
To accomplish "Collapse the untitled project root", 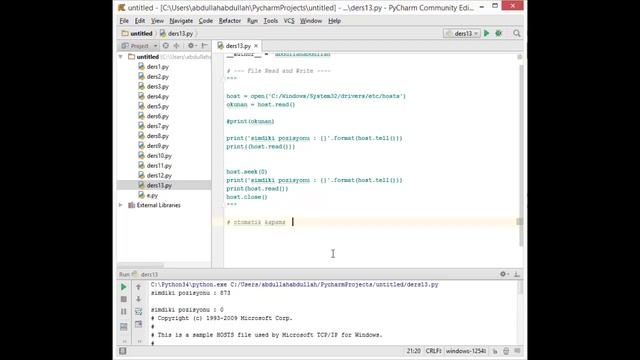I will 121,57.
